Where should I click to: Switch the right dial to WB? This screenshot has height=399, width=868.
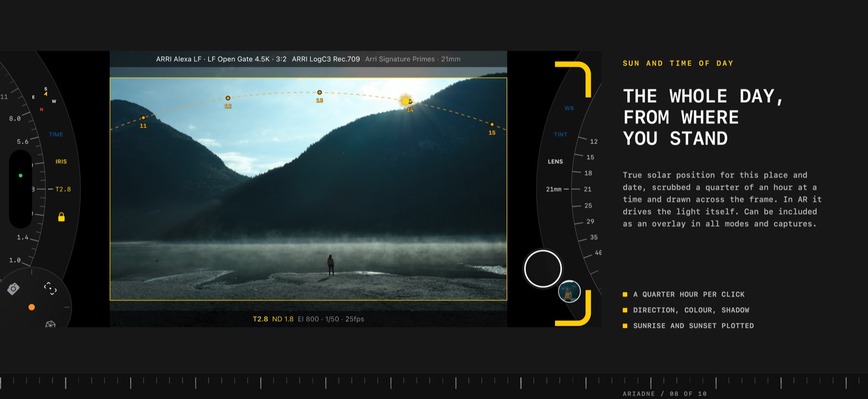tap(569, 108)
